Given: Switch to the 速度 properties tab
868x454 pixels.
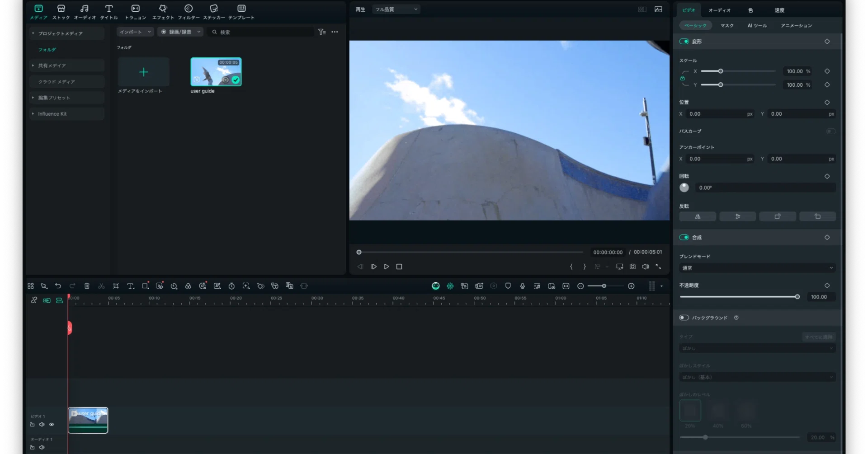Looking at the screenshot, I should pos(779,10).
